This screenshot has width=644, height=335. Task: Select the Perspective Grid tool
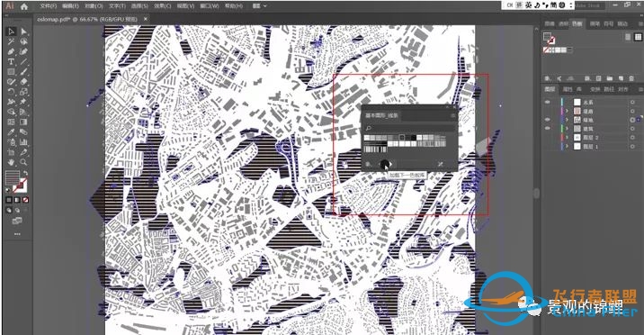pyautogui.click(x=23, y=112)
